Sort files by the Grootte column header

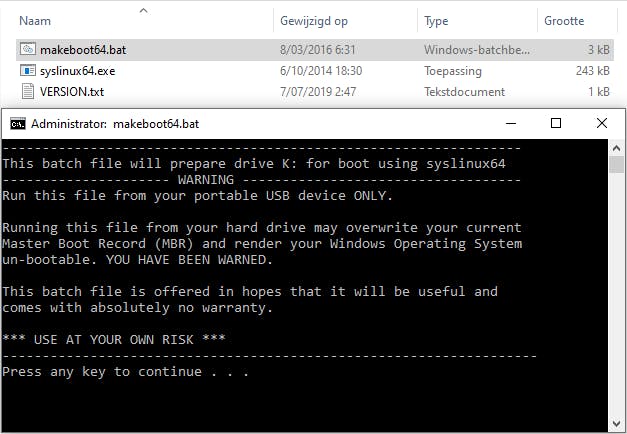[x=565, y=20]
